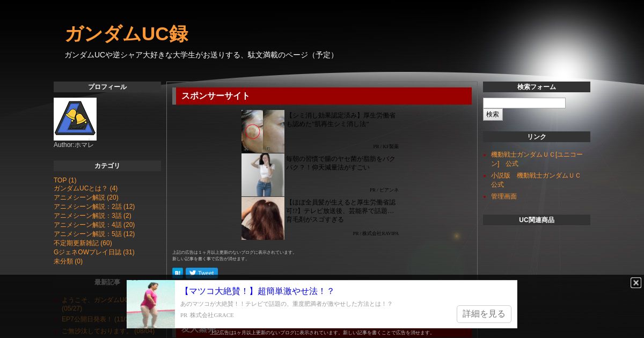Open category アニメシーン解説 (20)
The width and height of the screenshot is (644, 338).
[x=86, y=197]
